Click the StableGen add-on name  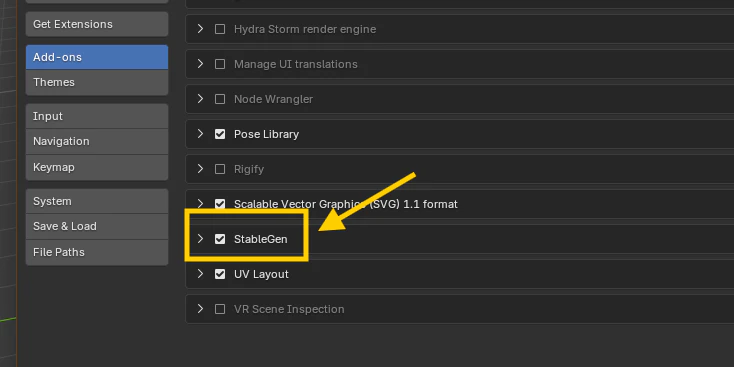pos(261,239)
